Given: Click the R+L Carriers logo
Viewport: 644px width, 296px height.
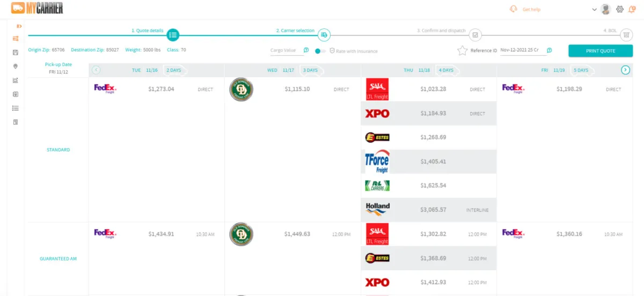Looking at the screenshot, I should pos(377,186).
